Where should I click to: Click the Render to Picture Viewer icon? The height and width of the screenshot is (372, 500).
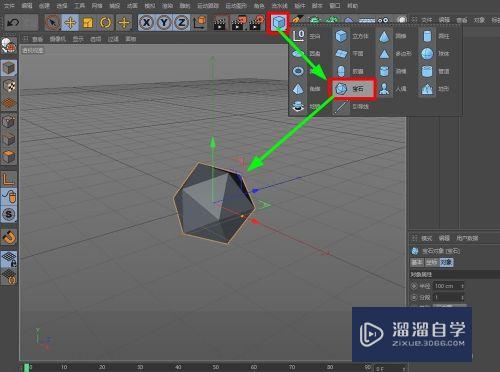(239, 23)
